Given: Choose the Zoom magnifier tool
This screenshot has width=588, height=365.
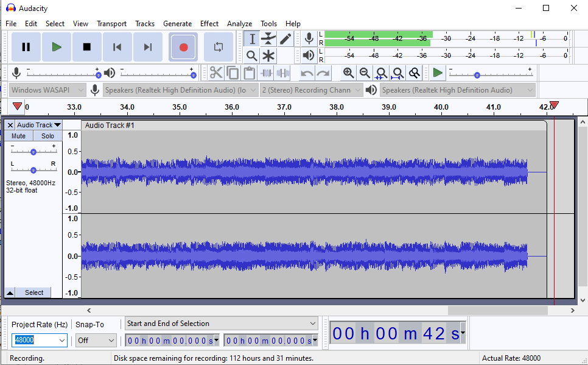Looking at the screenshot, I should click(252, 56).
